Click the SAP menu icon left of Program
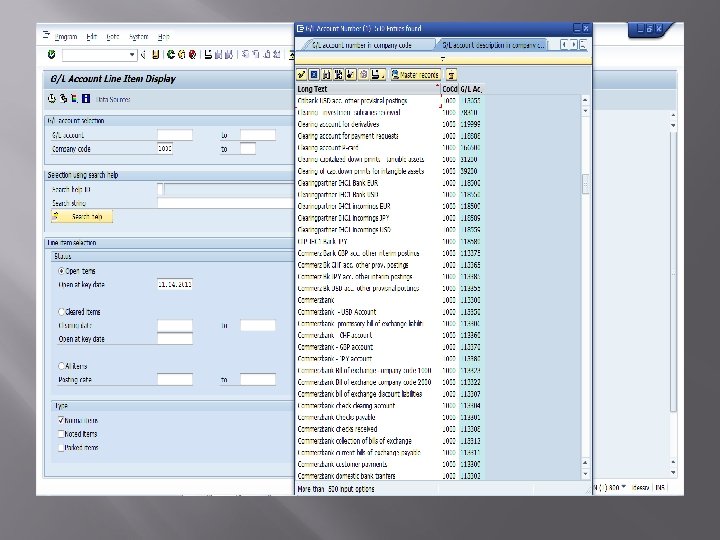 pos(46,35)
